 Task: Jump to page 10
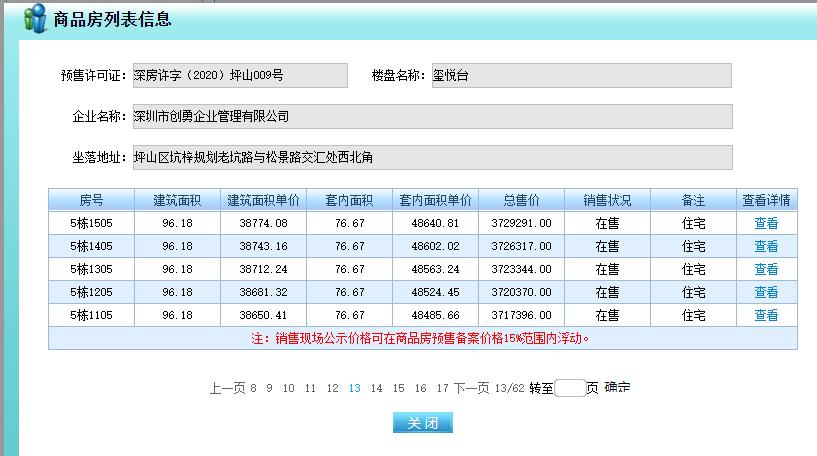pos(289,388)
